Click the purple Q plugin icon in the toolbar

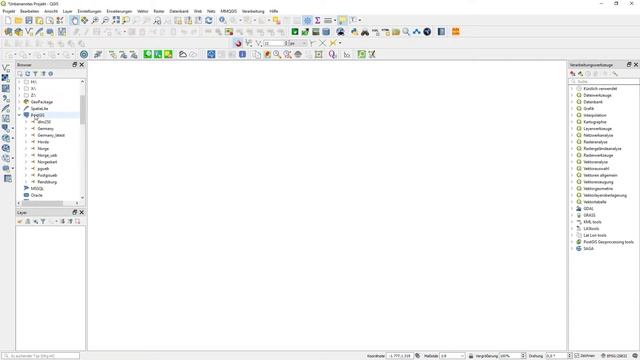pos(332,54)
